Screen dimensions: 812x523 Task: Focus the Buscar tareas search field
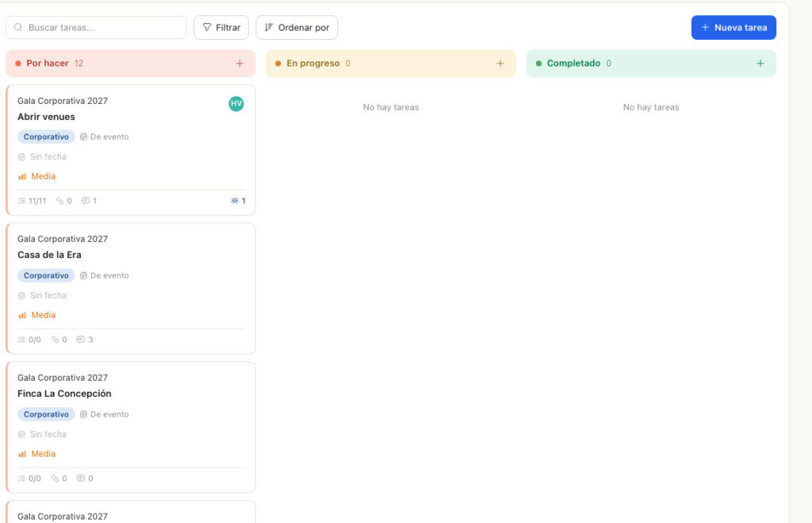pyautogui.click(x=96, y=28)
